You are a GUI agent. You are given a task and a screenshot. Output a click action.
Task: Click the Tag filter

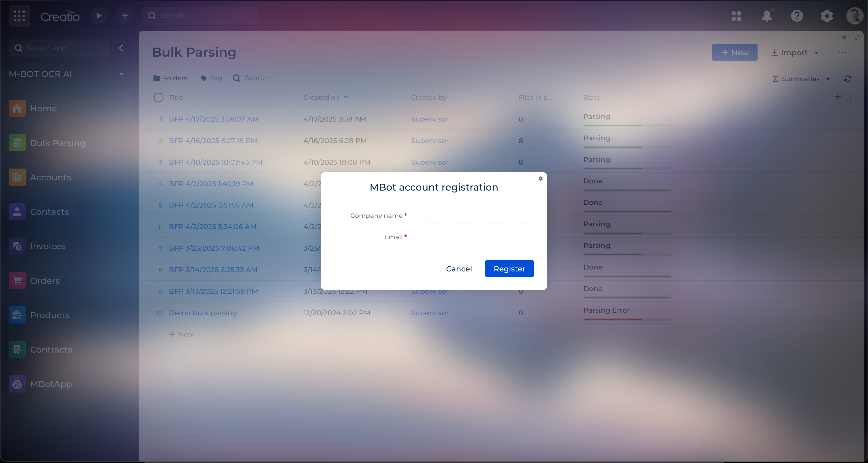[x=211, y=78]
